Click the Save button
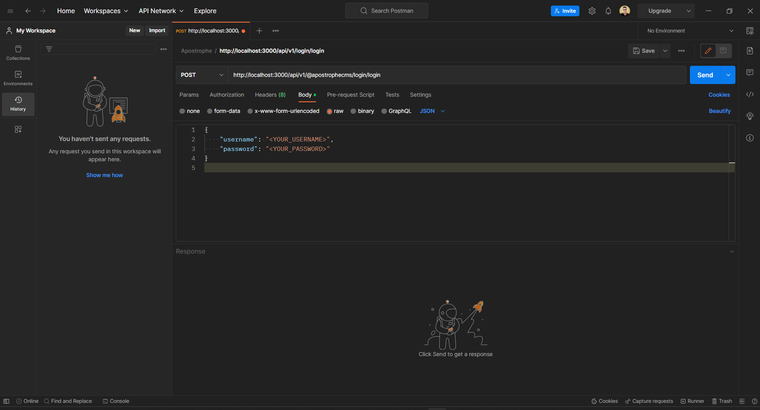This screenshot has width=760, height=410. point(644,51)
